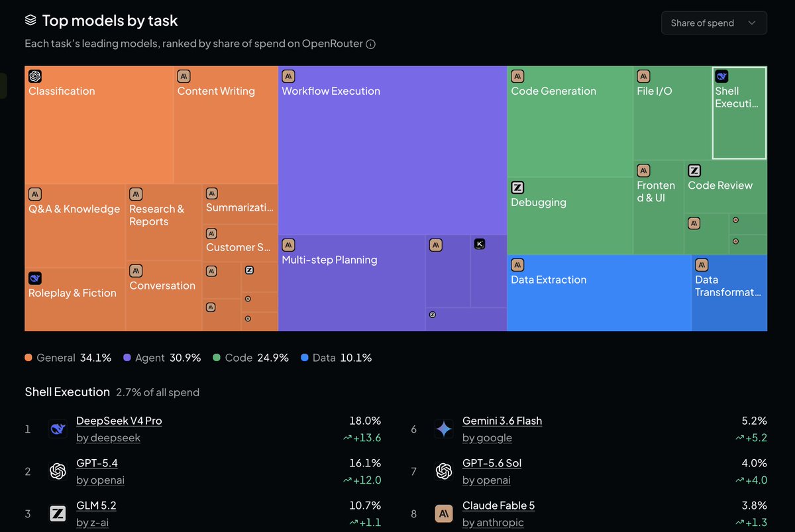The image size is (795, 532).
Task: Open the GLM 5.2 model link
Action: (96, 505)
